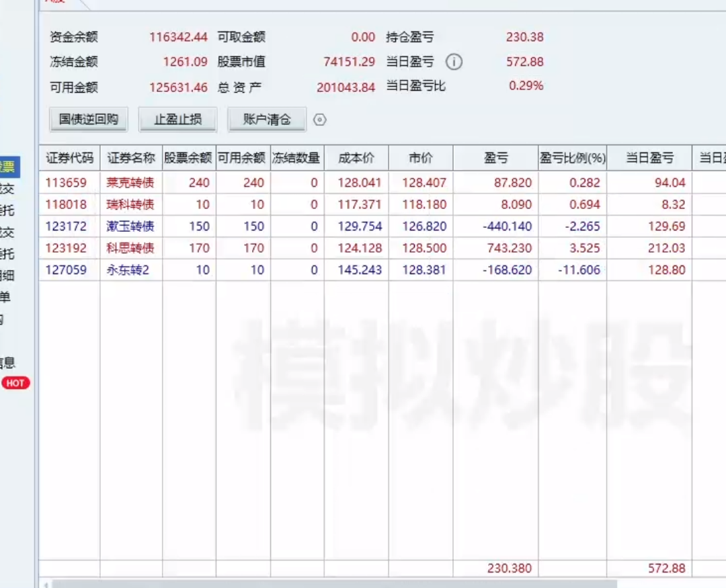Select the 瑞科转债 holding row
Image resolution: width=726 pixels, height=588 pixels.
pos(130,204)
